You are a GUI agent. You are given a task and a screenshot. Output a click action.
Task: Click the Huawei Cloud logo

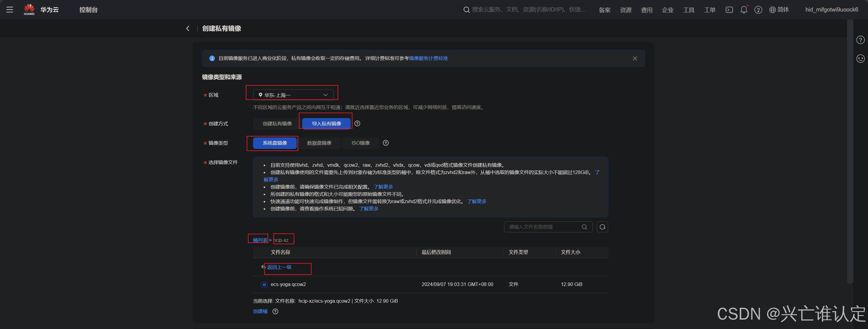41,10
